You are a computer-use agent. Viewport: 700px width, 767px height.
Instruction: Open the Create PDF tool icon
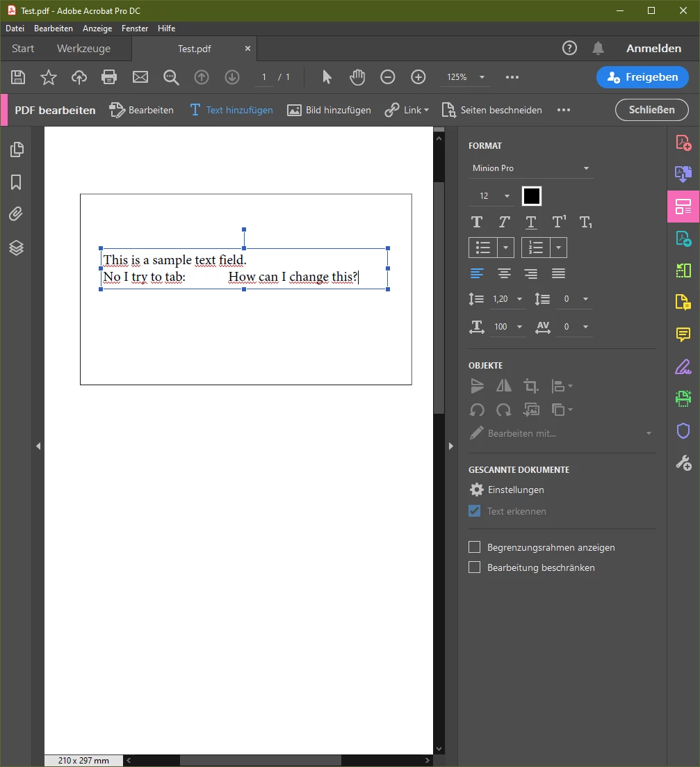pyautogui.click(x=683, y=143)
